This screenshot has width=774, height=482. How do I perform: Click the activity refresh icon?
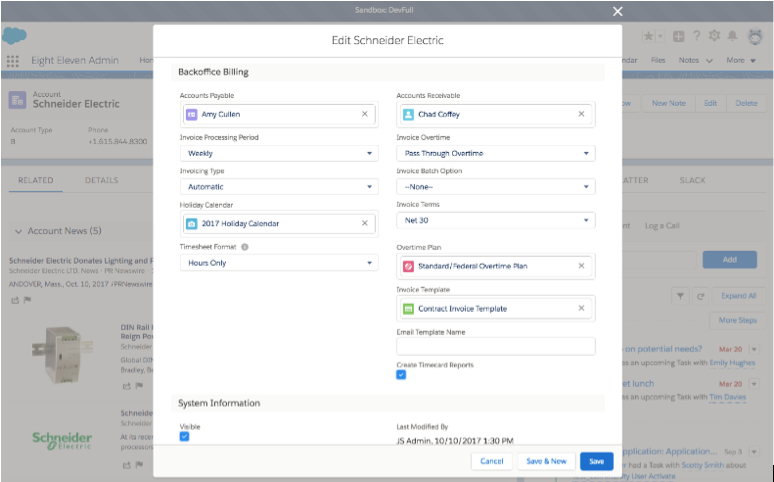700,296
